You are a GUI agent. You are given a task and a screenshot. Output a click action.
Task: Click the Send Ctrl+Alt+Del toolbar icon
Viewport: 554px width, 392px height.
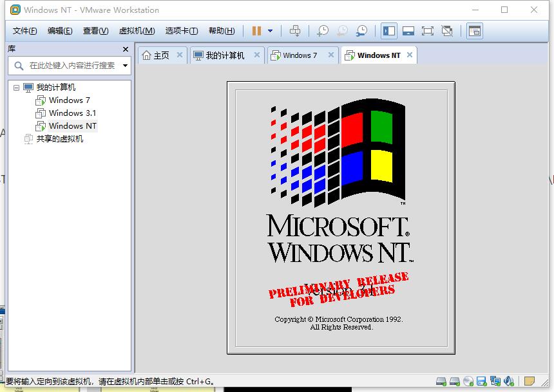pyautogui.click(x=295, y=31)
